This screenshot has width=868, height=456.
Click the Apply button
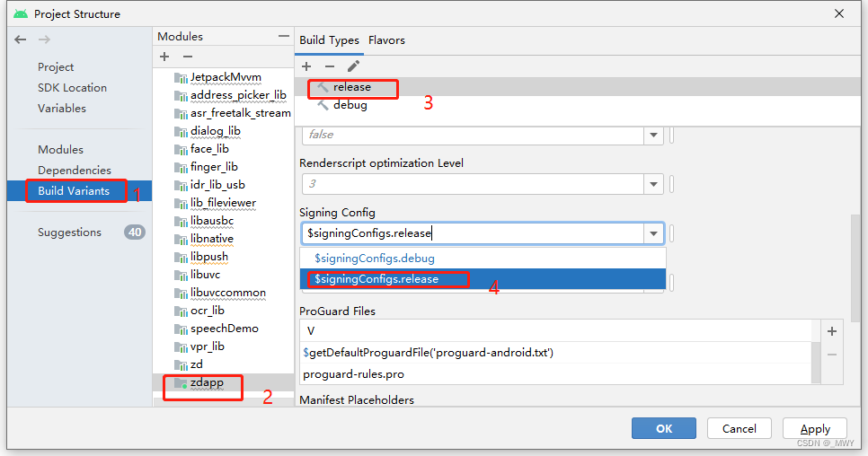[815, 428]
